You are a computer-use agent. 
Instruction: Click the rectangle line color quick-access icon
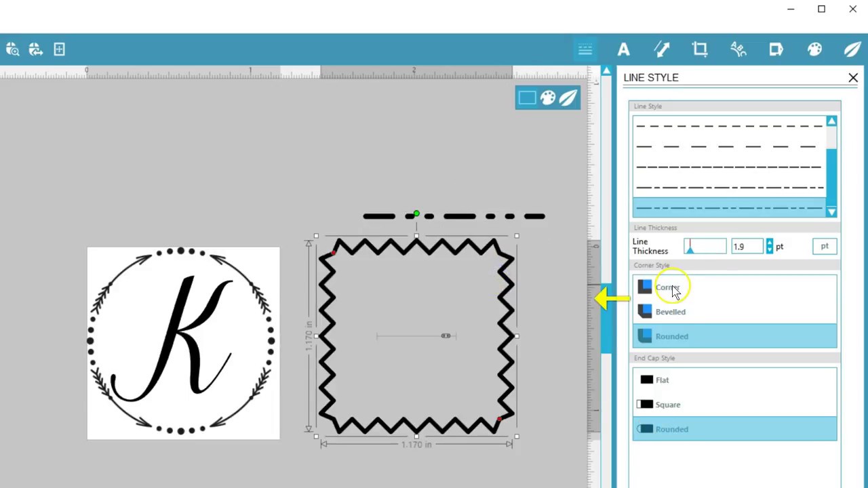tap(527, 98)
